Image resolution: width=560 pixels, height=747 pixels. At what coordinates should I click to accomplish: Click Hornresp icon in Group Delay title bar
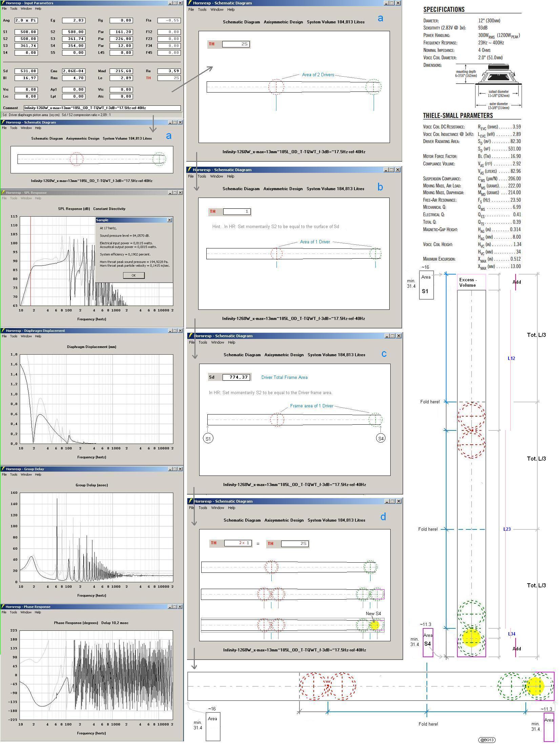point(3,469)
